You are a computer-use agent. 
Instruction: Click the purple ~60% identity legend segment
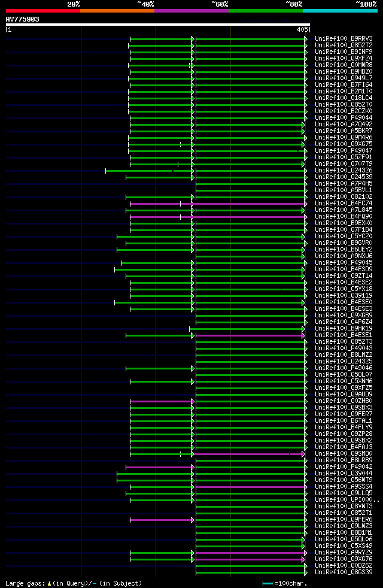(191, 11)
